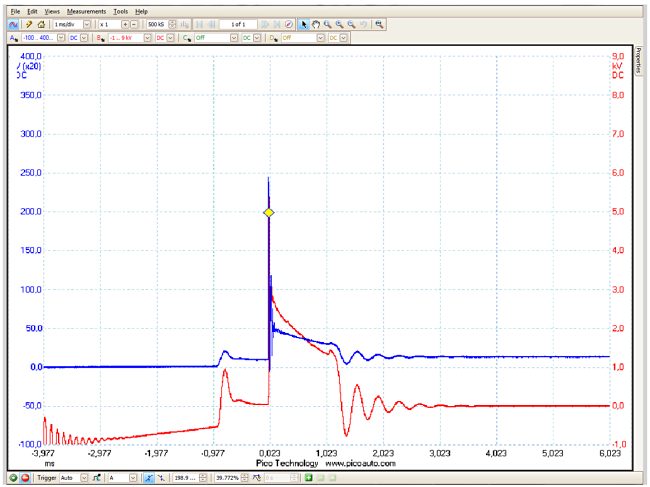Image resolution: width=650 pixels, height=487 pixels.
Task: Click the green start capture button
Action: 12,478
